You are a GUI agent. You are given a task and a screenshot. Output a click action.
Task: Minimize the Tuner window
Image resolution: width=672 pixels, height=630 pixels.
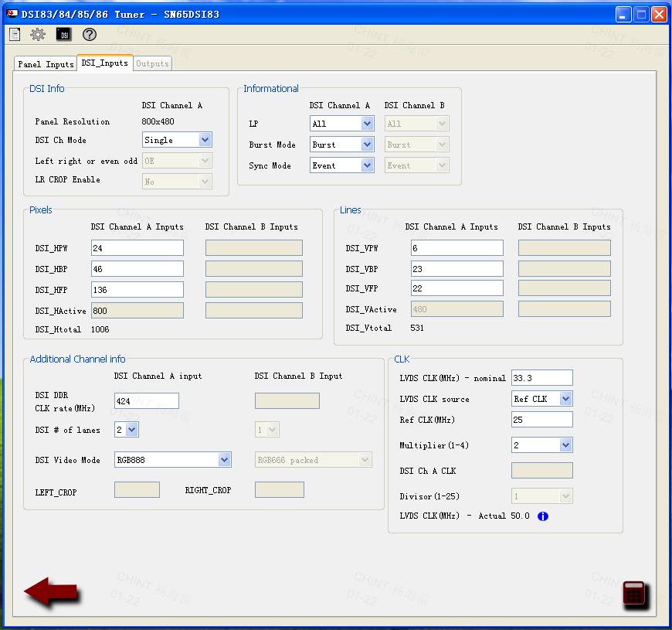(x=623, y=14)
